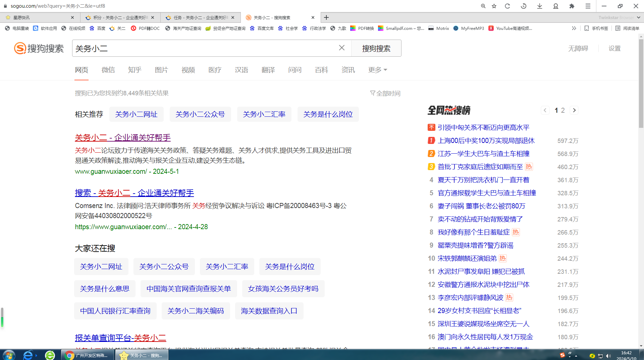Screen dimensions: 644x360
Task: Open Internet Explorer from taskbar
Action: coord(29,355)
